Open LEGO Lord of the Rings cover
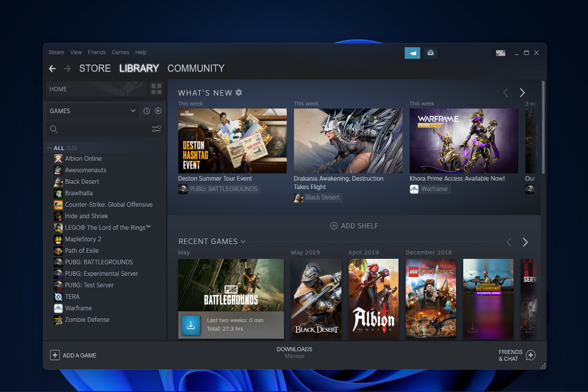The image size is (588, 392). pyautogui.click(x=431, y=299)
